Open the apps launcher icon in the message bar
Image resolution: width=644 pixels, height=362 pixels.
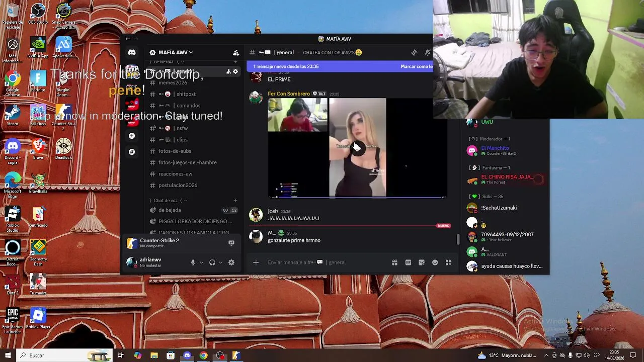pos(448,262)
